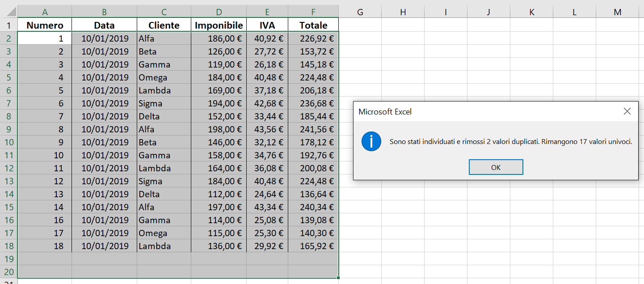Select Lambda cell in row 12
The height and width of the screenshot is (284, 644).
click(164, 168)
